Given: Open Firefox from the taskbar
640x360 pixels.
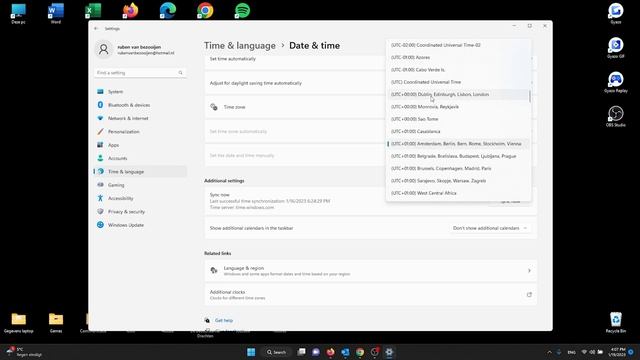Looking at the screenshot, I should tap(331, 352).
